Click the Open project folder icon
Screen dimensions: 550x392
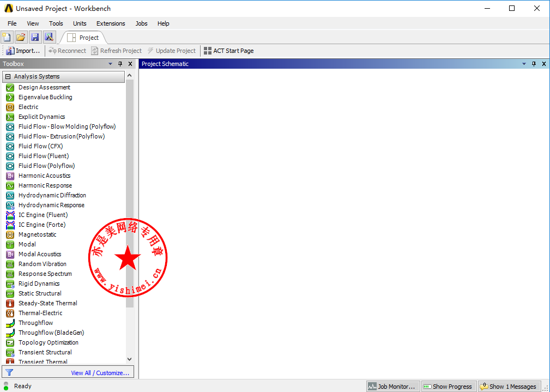(x=21, y=37)
